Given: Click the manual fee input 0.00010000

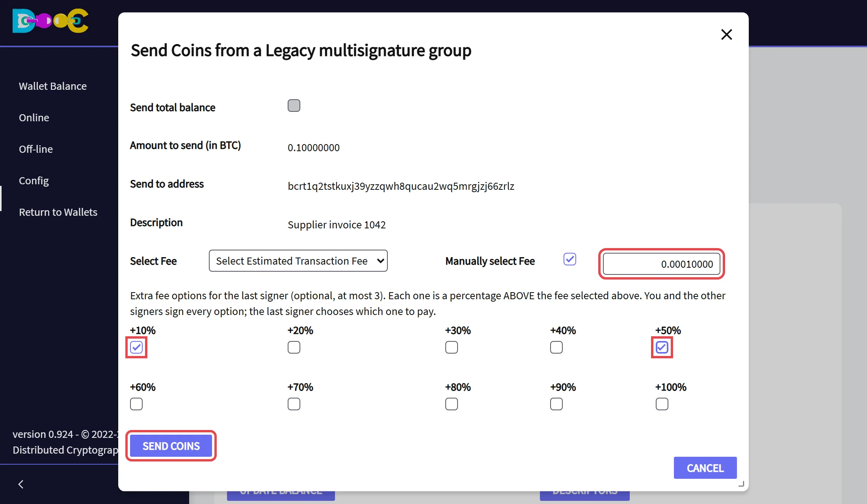Looking at the screenshot, I should pos(662,264).
